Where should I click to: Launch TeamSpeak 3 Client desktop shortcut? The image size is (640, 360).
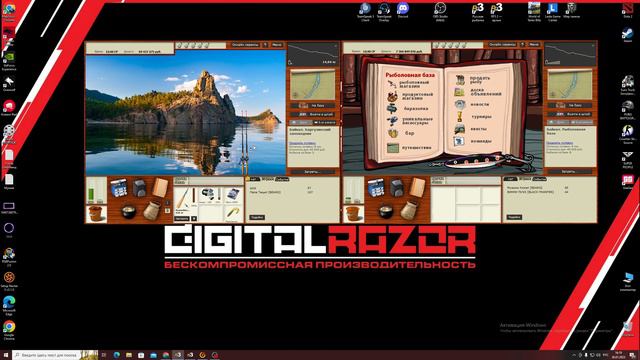365,11
